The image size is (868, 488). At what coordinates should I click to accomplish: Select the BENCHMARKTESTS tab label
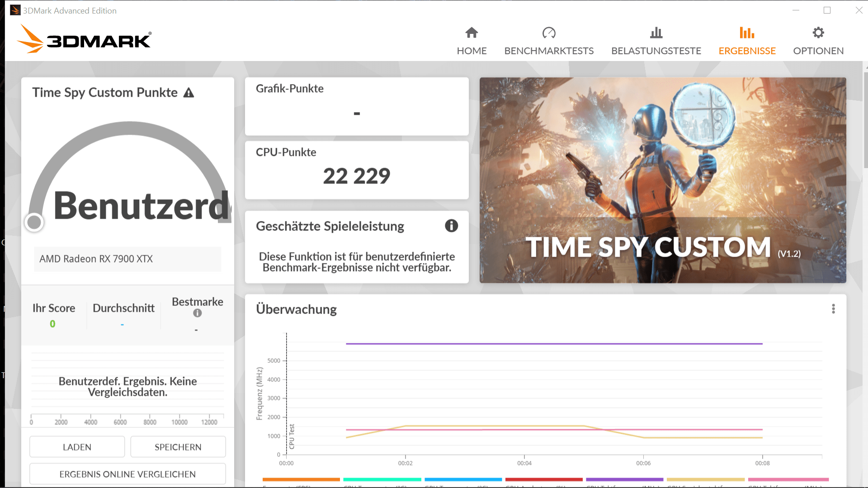549,51
